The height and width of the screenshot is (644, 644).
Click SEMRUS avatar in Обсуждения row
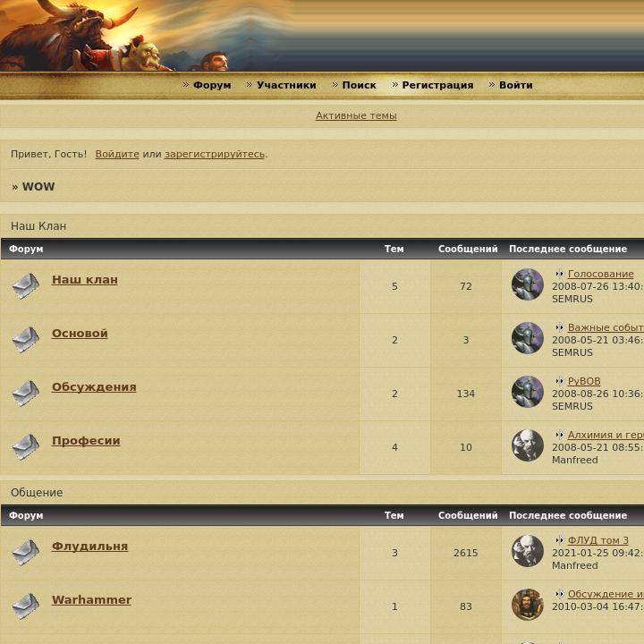click(x=528, y=392)
